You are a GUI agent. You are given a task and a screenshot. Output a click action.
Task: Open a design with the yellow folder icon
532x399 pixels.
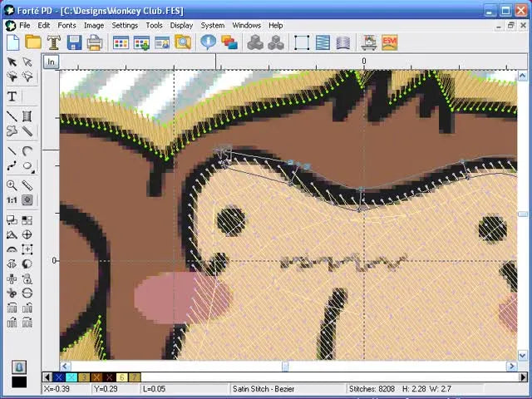(33, 42)
